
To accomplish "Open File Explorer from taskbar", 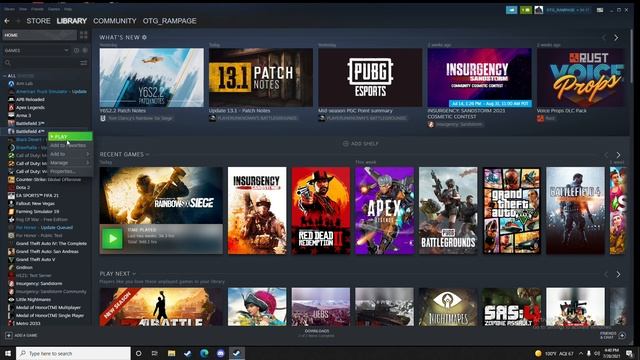I will 171,353.
